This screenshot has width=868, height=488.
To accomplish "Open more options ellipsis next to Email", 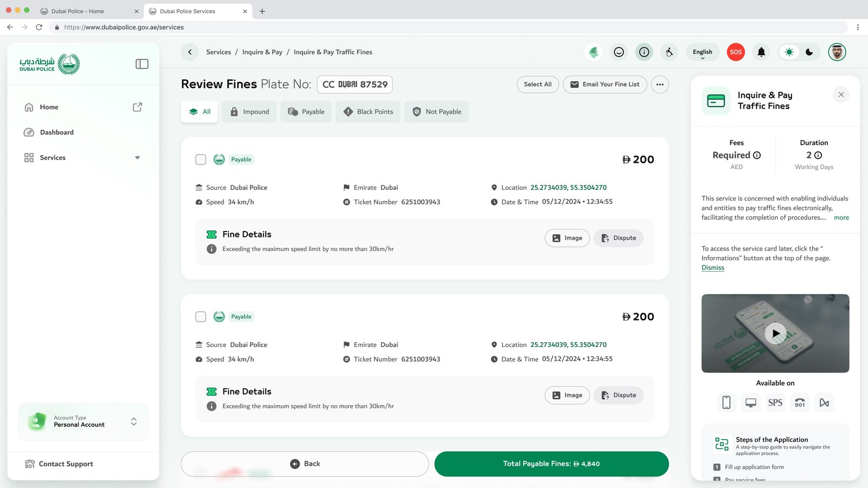I will (x=660, y=85).
